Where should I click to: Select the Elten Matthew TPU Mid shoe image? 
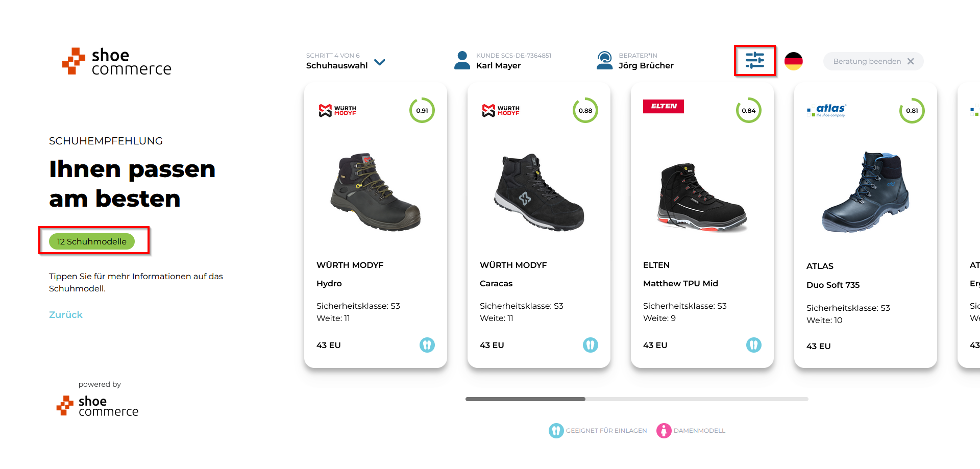[702, 197]
